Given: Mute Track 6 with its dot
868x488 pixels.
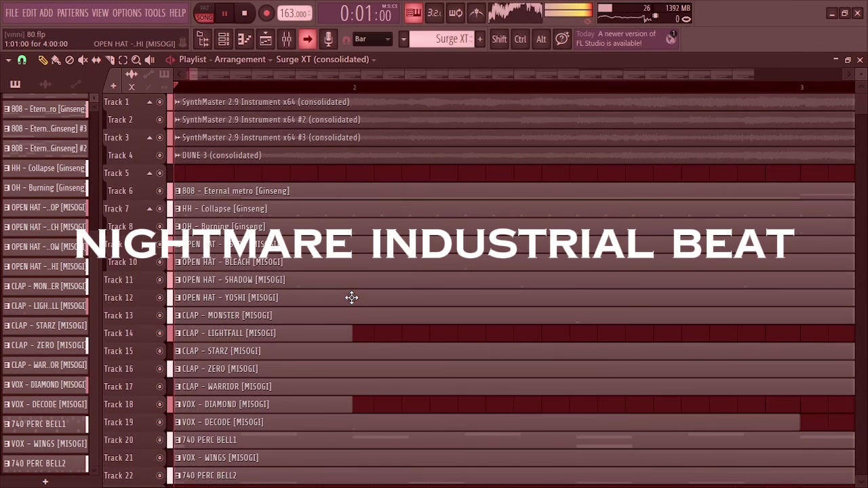Looking at the screenshot, I should coord(160,191).
